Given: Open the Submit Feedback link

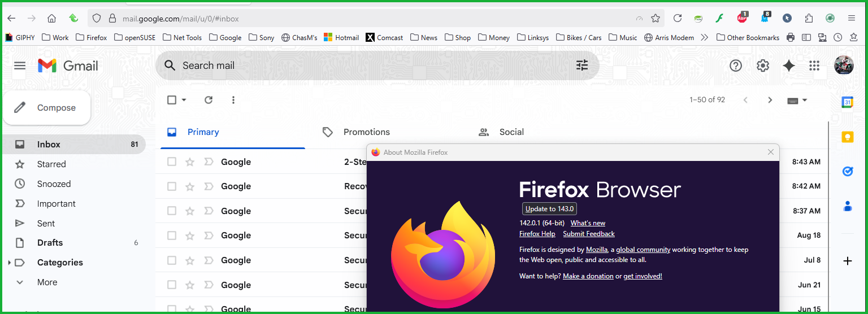Looking at the screenshot, I should pos(589,234).
